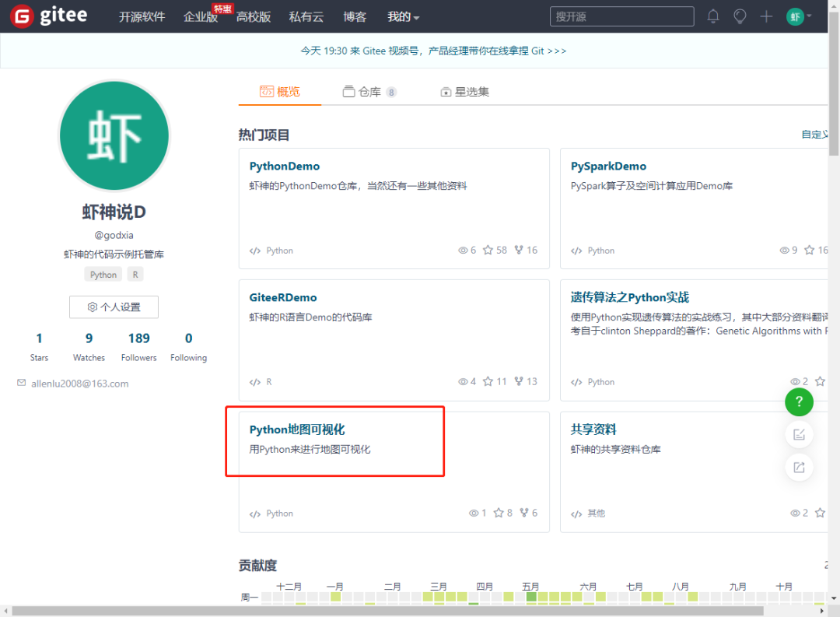The width and height of the screenshot is (840, 617).
Task: View the 9 Watches count
Action: click(89, 347)
